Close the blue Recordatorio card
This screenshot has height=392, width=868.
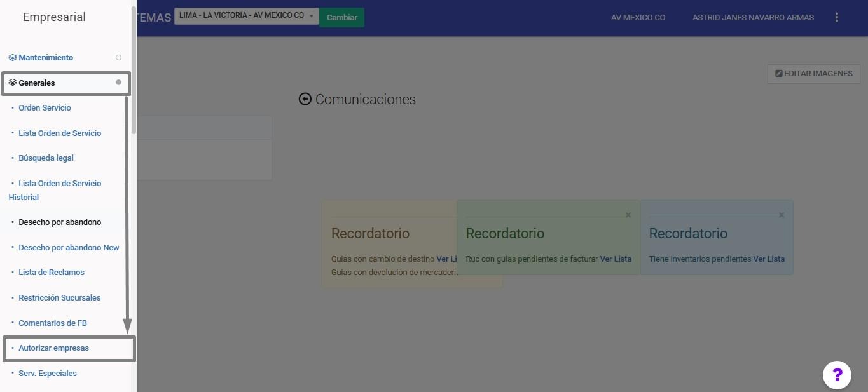pos(782,215)
